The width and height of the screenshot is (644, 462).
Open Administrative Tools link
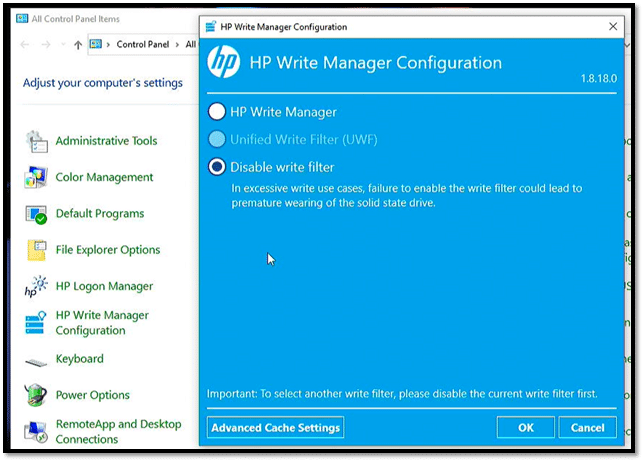[x=106, y=141]
